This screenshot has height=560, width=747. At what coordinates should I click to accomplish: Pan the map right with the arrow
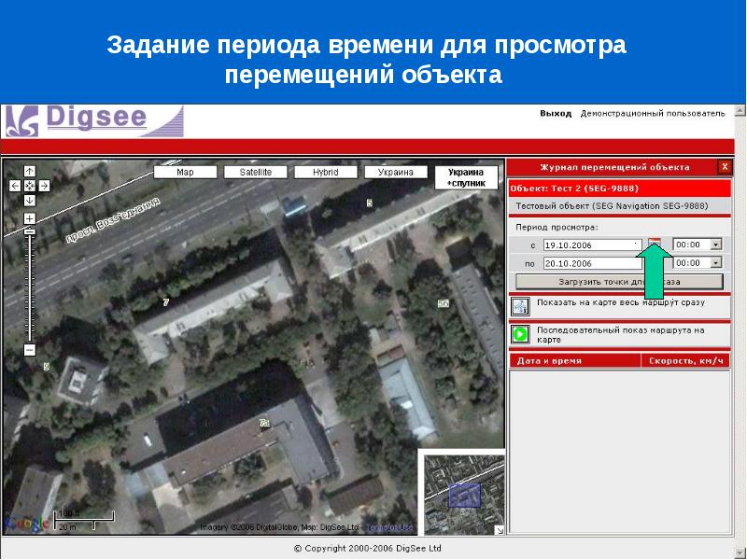(x=44, y=186)
